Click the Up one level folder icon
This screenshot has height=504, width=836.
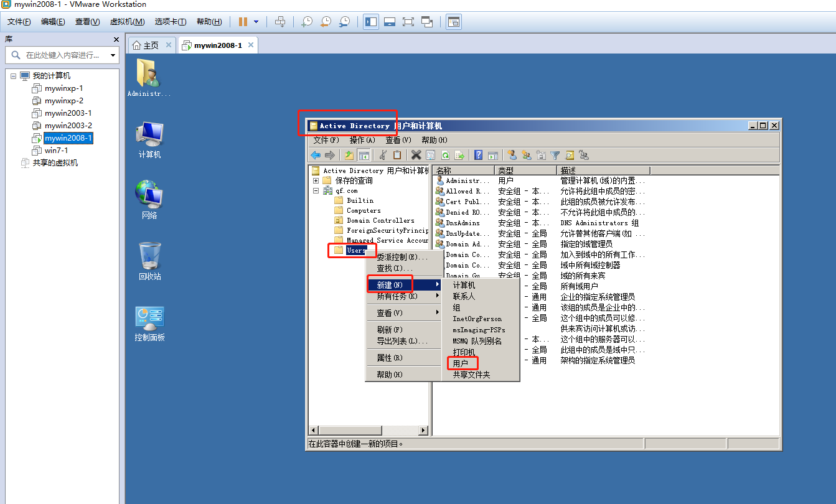tap(349, 155)
